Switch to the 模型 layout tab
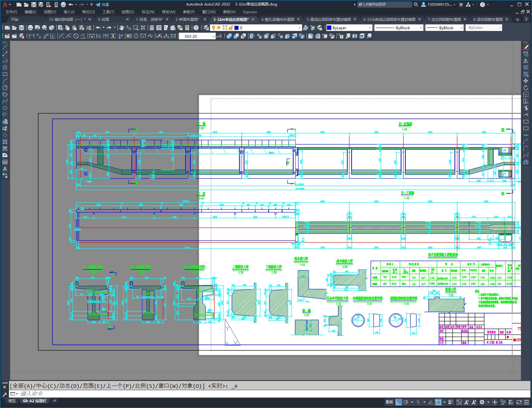 pos(12,401)
